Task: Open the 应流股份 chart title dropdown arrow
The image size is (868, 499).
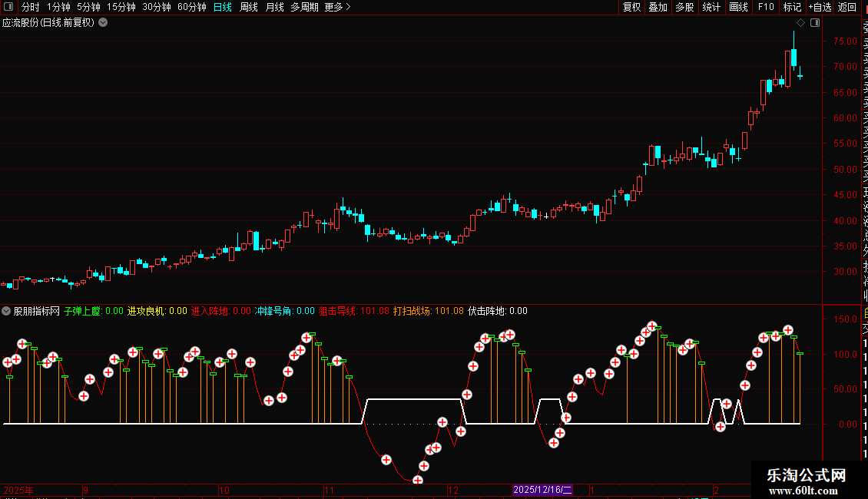Action: (x=103, y=23)
